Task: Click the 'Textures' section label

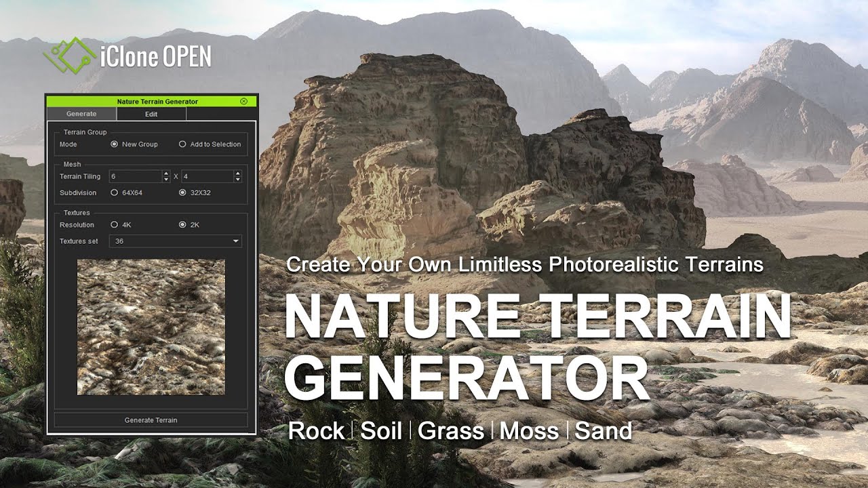Action: point(77,213)
